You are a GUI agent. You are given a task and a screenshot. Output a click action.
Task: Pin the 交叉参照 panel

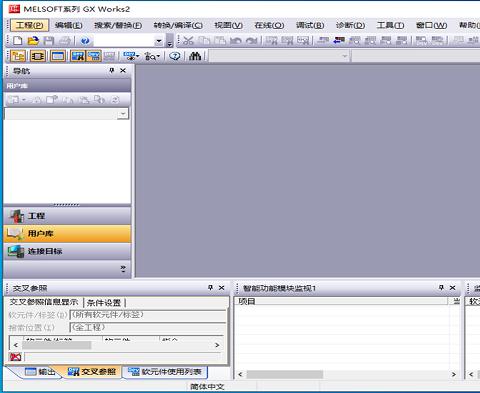point(210,288)
